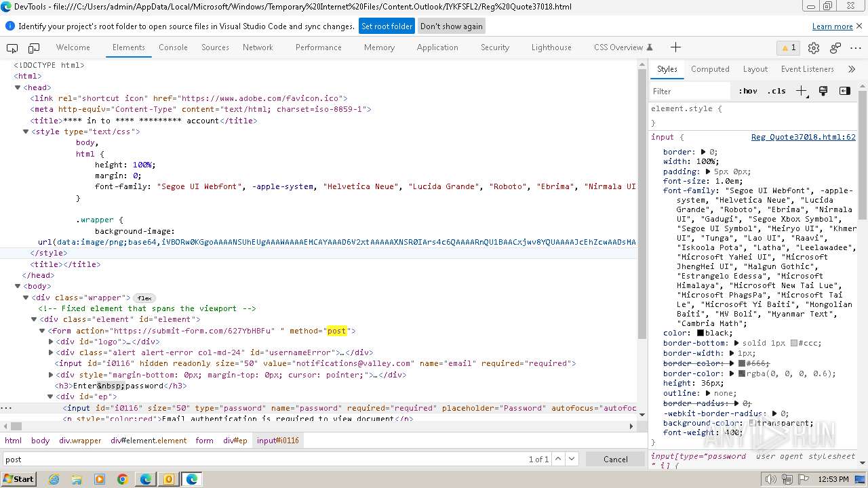Collapse the div id element node
This screenshot has width=868, height=488.
[34, 319]
